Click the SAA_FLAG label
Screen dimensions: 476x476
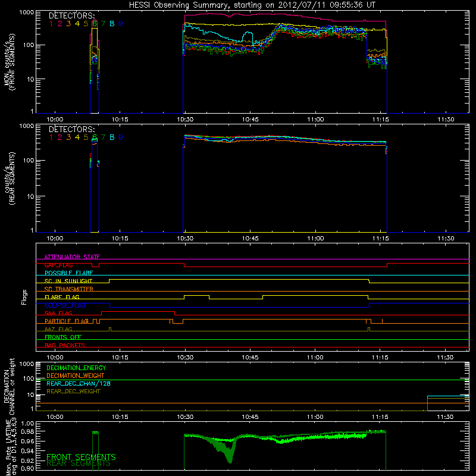(58, 313)
